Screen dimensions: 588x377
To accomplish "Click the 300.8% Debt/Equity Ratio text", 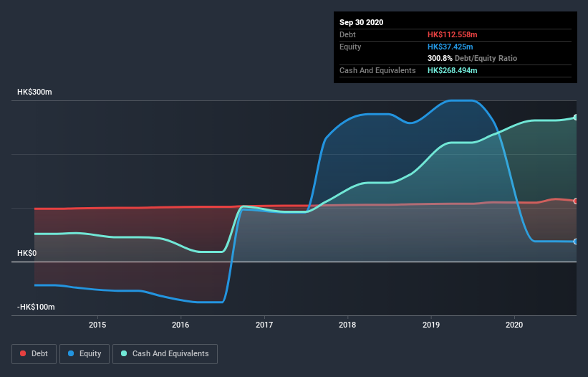I will [x=472, y=59].
